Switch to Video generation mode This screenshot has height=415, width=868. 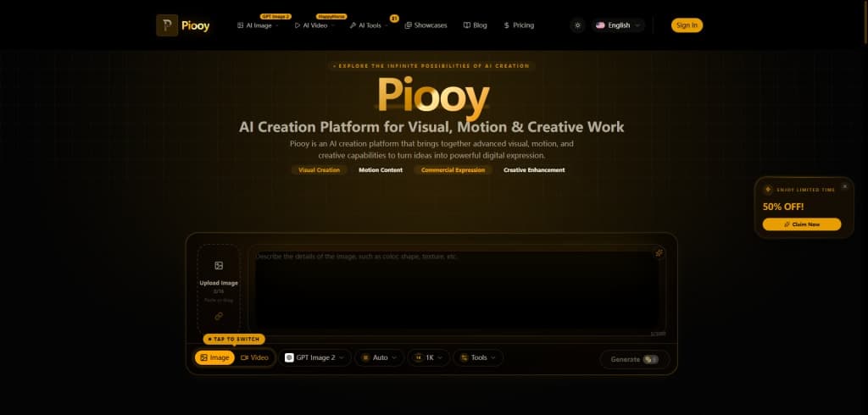254,357
